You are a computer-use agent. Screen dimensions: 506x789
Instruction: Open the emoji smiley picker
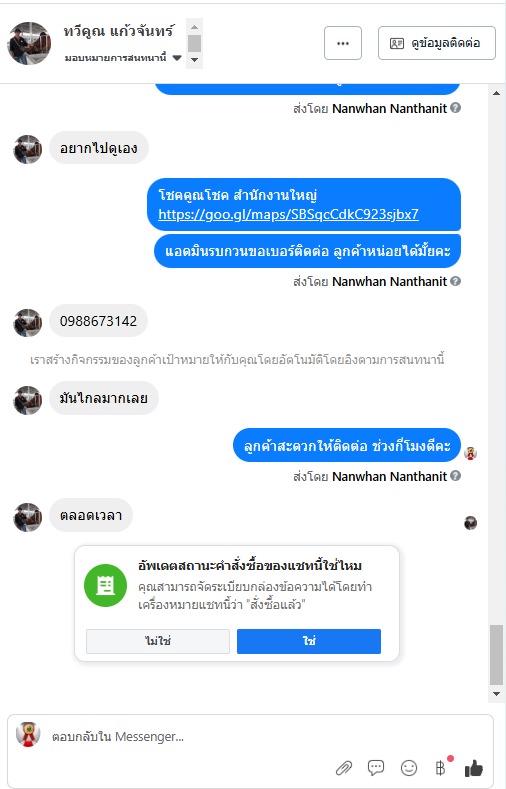[408, 767]
